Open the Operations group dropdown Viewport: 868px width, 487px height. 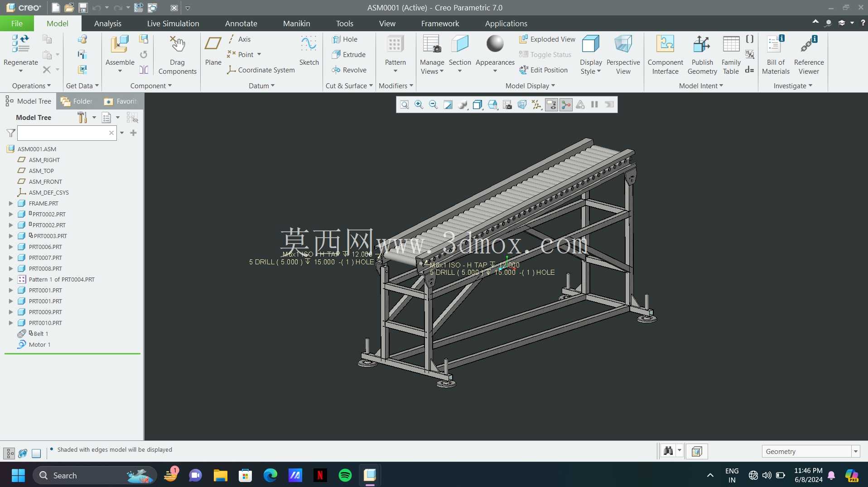click(x=31, y=86)
